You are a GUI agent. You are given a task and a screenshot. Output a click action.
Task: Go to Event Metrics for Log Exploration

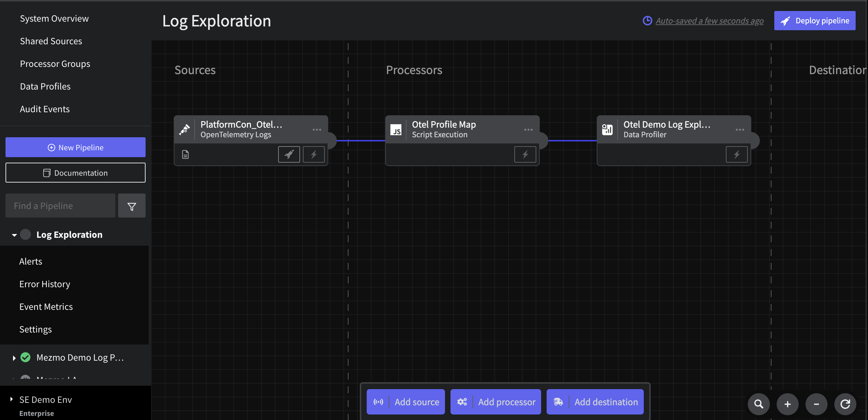coord(46,307)
